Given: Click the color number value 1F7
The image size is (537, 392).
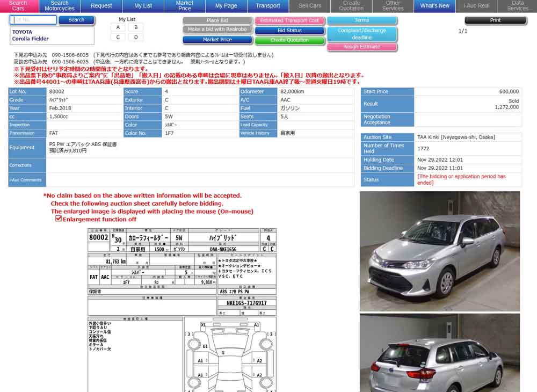Looking at the screenshot, I should click(x=169, y=133).
